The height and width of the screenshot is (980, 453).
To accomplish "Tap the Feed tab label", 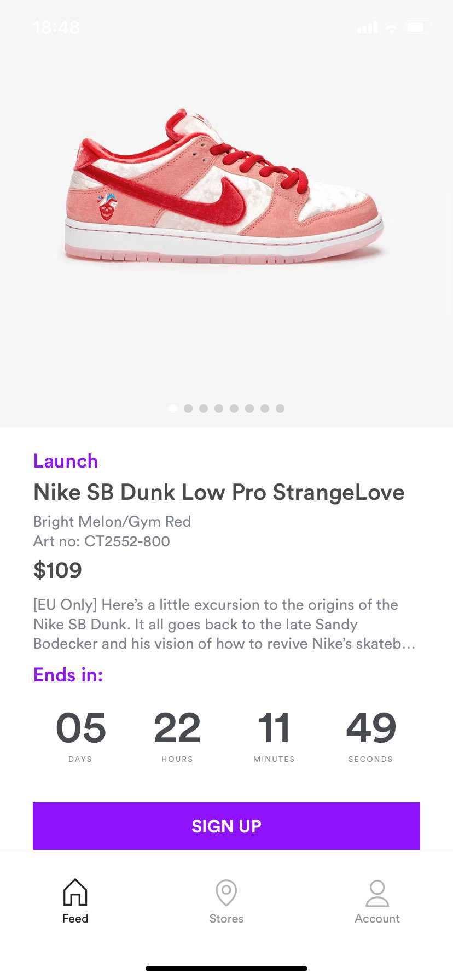I will tap(75, 918).
